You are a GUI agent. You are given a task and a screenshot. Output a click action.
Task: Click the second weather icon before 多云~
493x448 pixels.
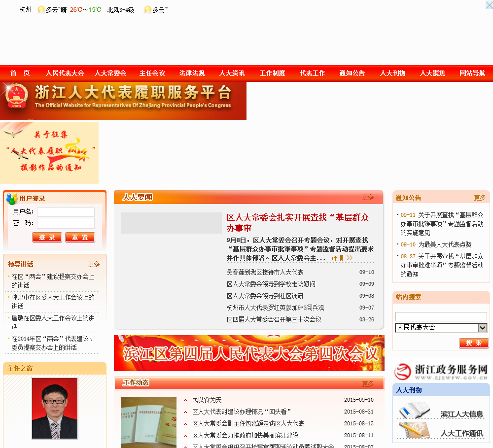click(x=147, y=10)
